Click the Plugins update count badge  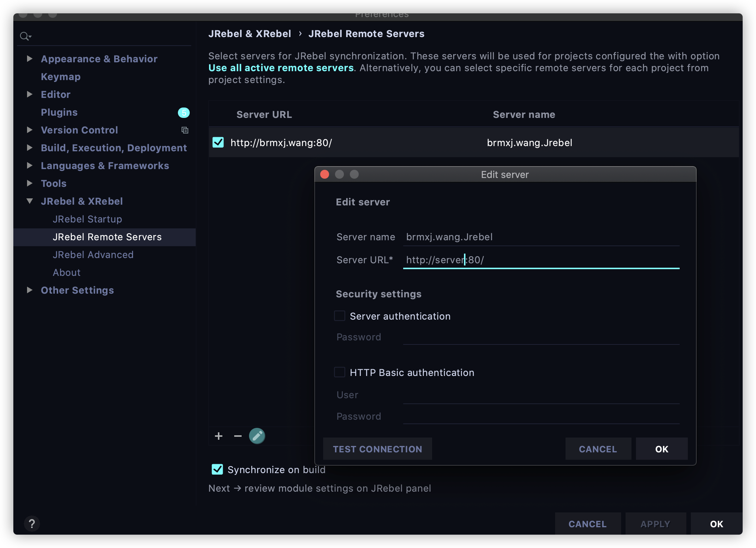(184, 112)
